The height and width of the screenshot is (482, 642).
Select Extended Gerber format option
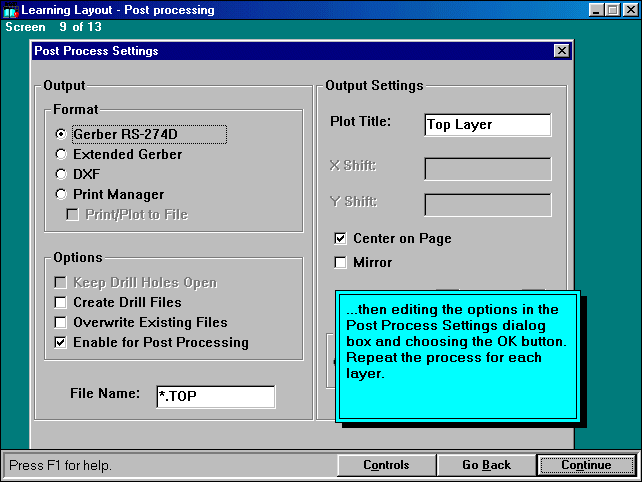click(62, 155)
